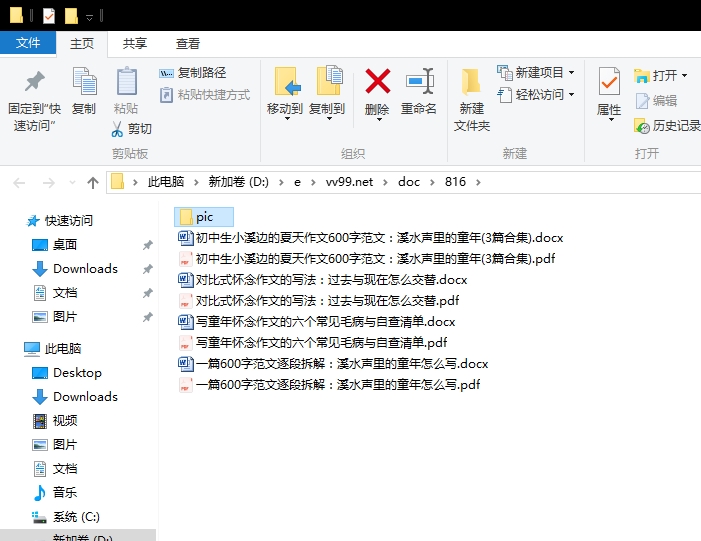Switch to the Share tab
Image resolution: width=701 pixels, height=541 pixels.
135,43
